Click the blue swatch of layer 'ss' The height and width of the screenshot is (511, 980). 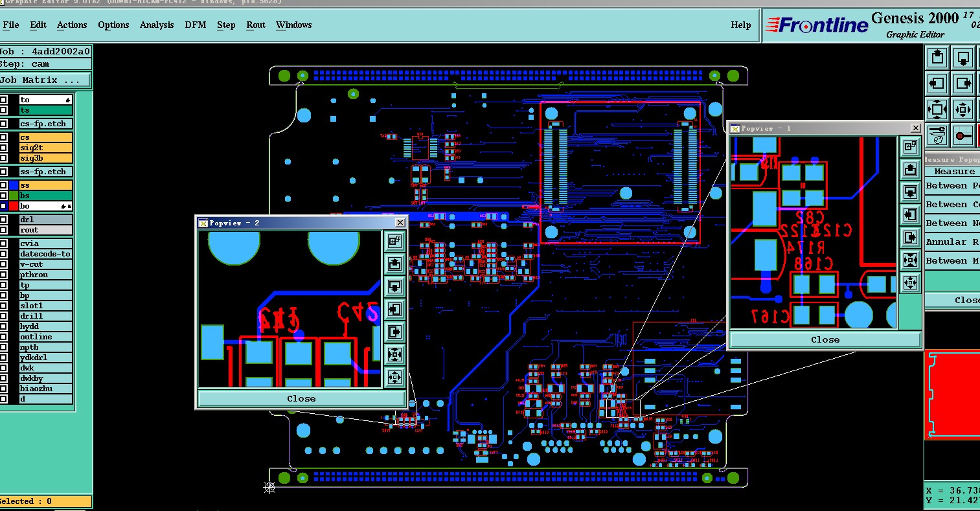pyautogui.click(x=14, y=185)
